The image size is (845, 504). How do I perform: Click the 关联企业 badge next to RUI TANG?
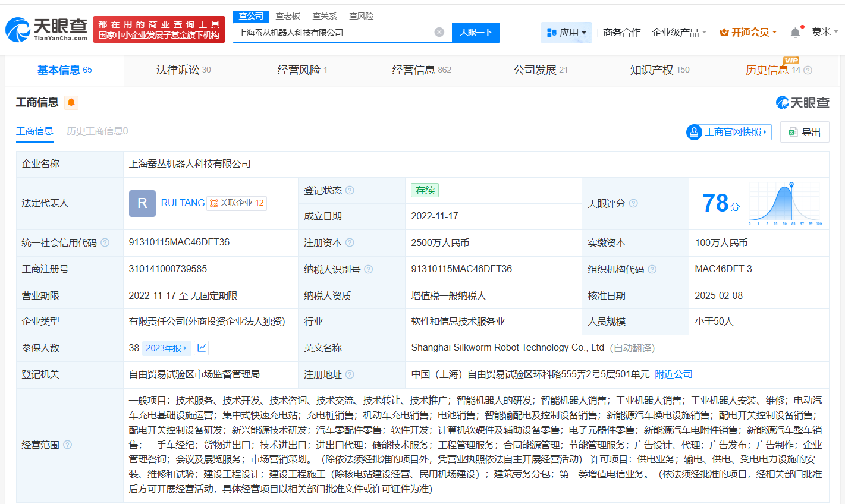pyautogui.click(x=237, y=203)
